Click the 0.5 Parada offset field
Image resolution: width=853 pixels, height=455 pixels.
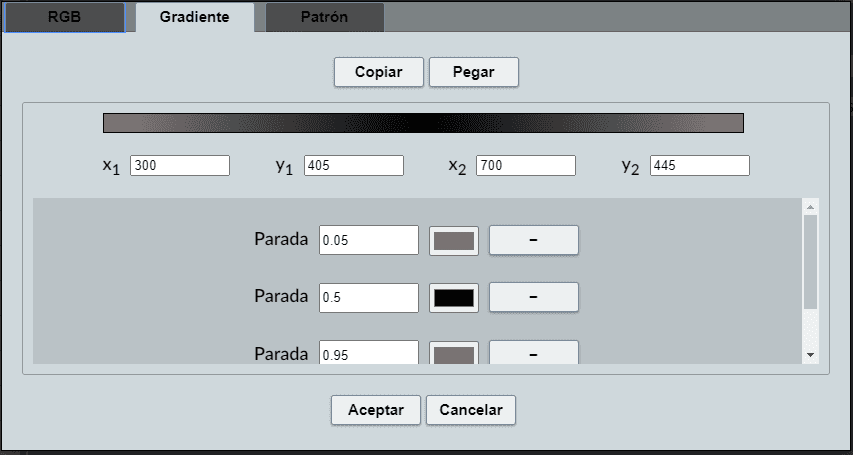368,297
